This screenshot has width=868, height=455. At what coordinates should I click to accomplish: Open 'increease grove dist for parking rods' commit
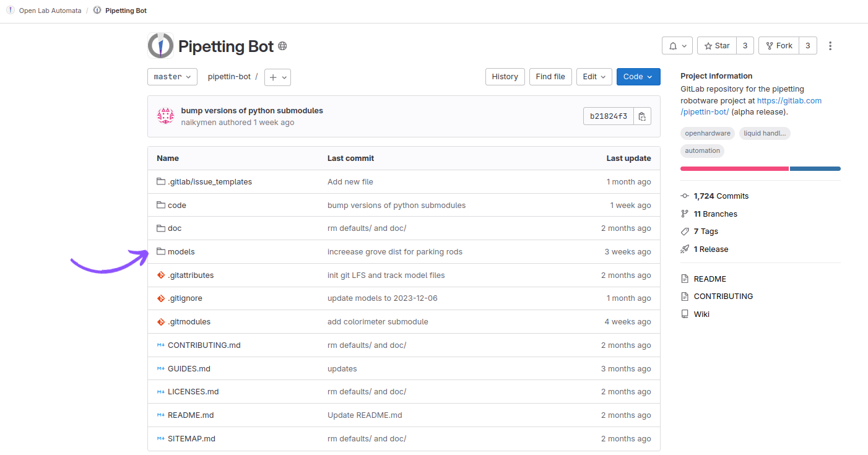[x=395, y=252]
